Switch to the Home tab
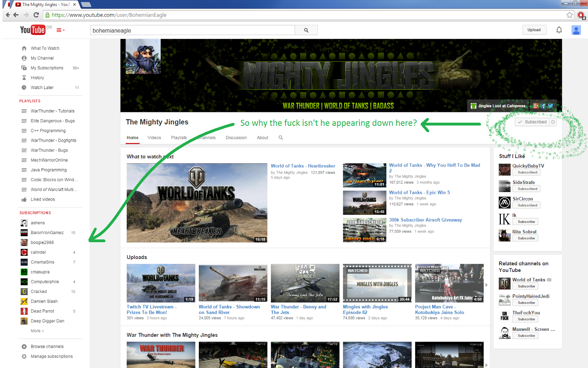The height and width of the screenshot is (368, 588). pos(133,138)
